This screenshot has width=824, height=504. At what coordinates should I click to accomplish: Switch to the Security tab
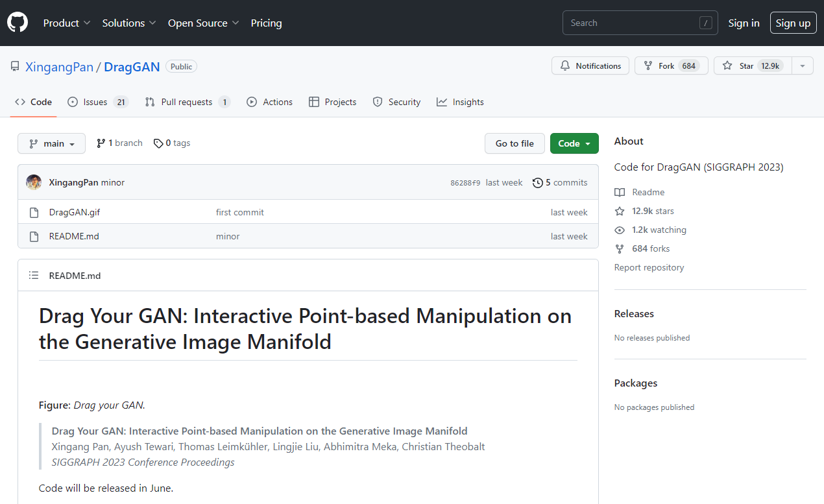tap(396, 102)
